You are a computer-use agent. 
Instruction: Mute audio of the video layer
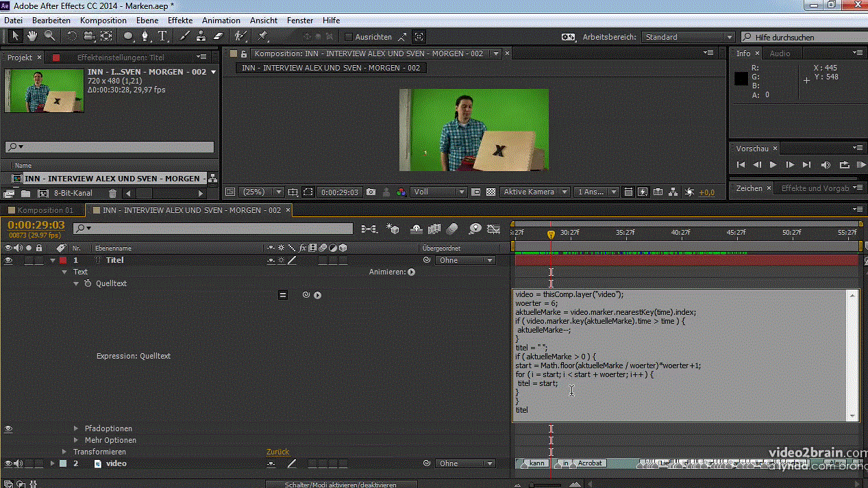(x=18, y=463)
